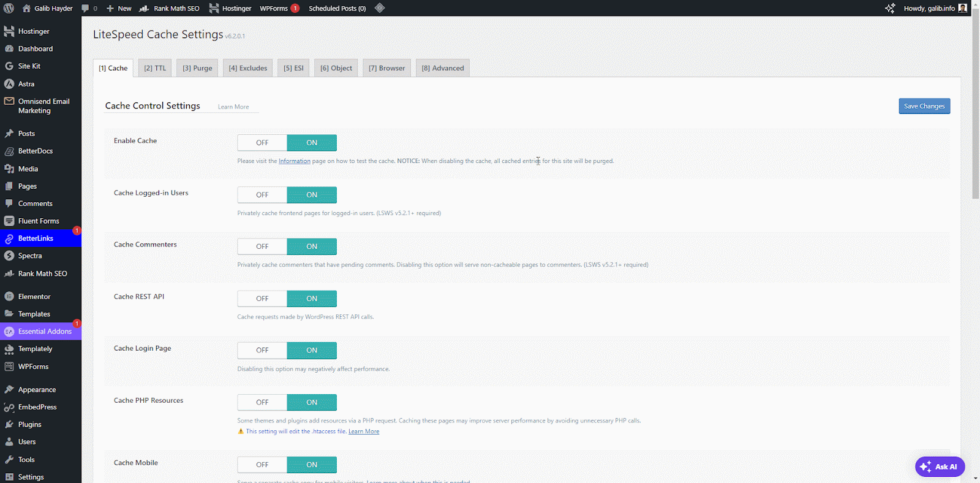Viewport: 980px width, 483px height.
Task: Open the Hostinger sidebar icon
Action: (x=9, y=31)
